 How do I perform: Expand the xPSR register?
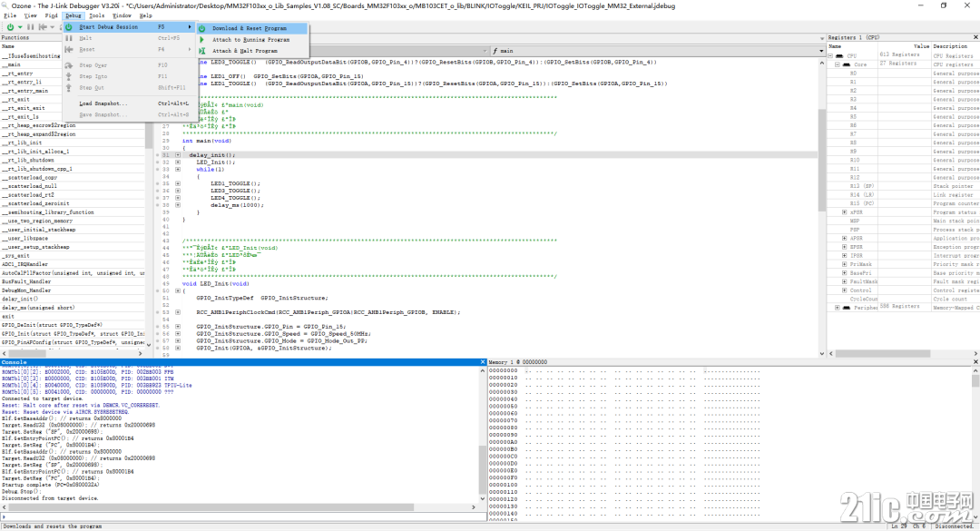pyautogui.click(x=845, y=212)
